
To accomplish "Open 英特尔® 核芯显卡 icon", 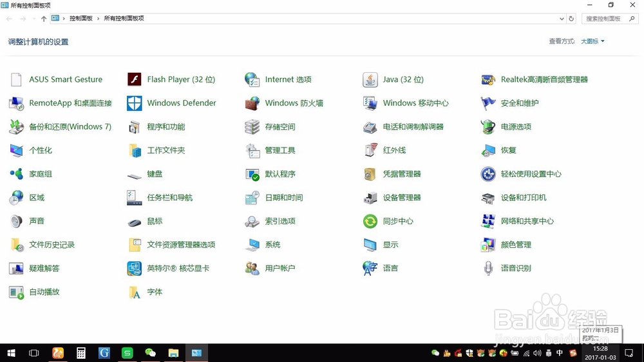I will (135, 269).
